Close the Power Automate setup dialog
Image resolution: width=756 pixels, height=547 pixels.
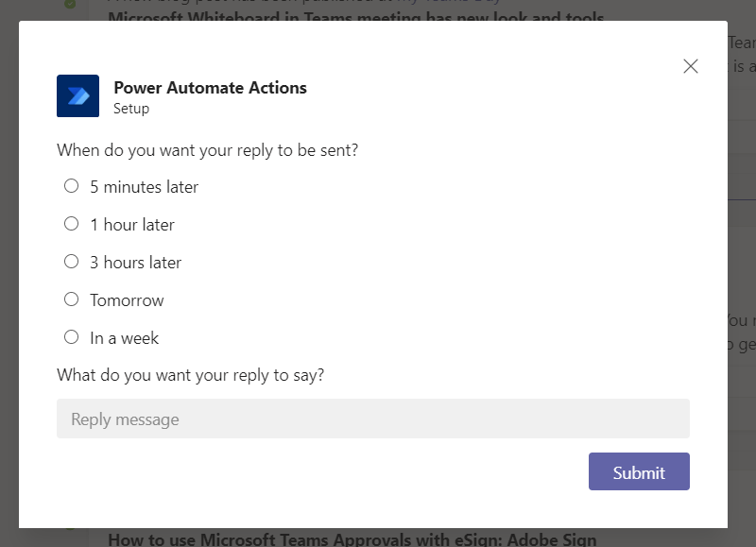click(691, 66)
